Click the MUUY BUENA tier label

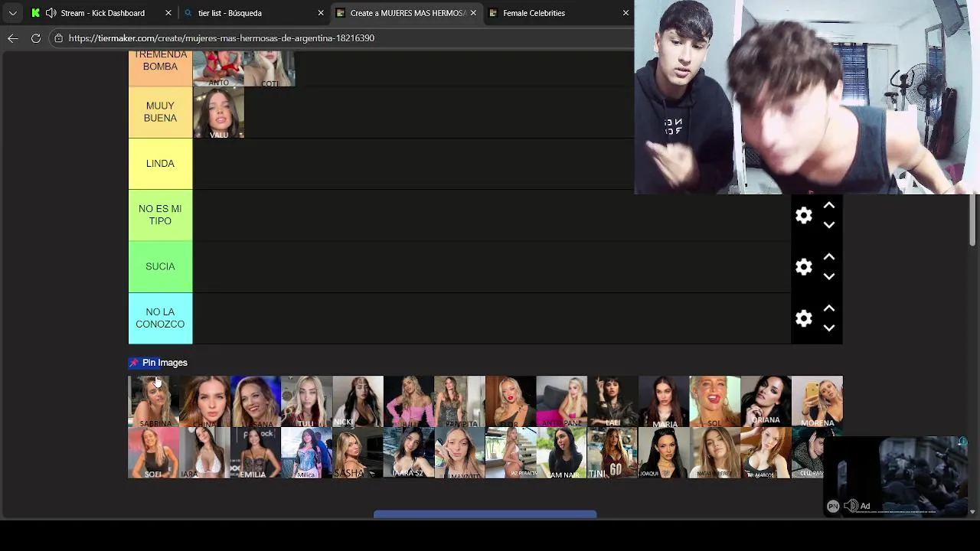tap(160, 112)
